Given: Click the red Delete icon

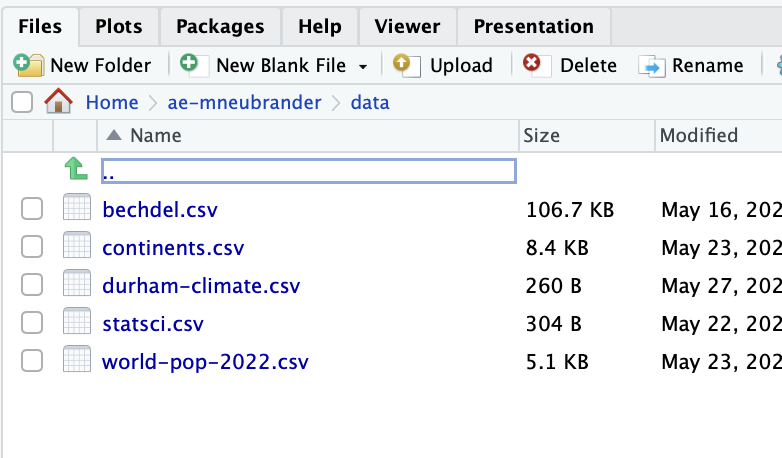Looking at the screenshot, I should pos(537,65).
